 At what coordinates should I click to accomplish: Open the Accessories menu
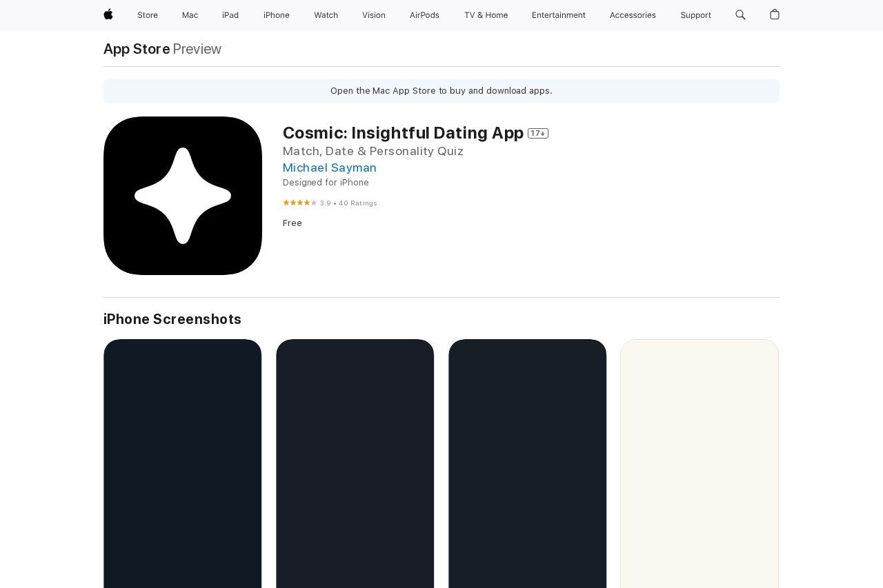pyautogui.click(x=633, y=15)
